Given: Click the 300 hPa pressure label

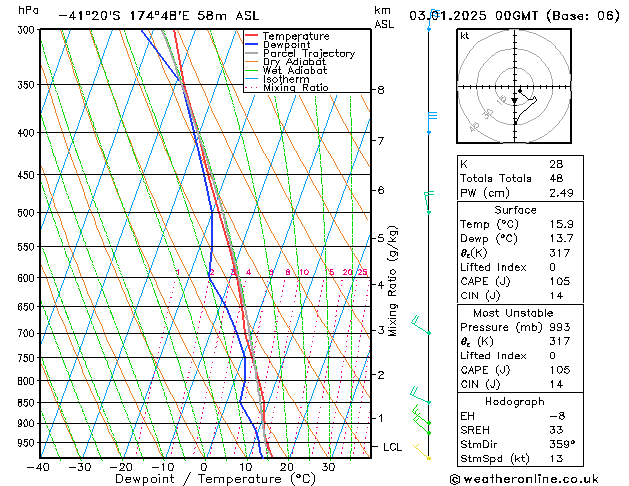Looking at the screenshot, I should coord(28,30).
